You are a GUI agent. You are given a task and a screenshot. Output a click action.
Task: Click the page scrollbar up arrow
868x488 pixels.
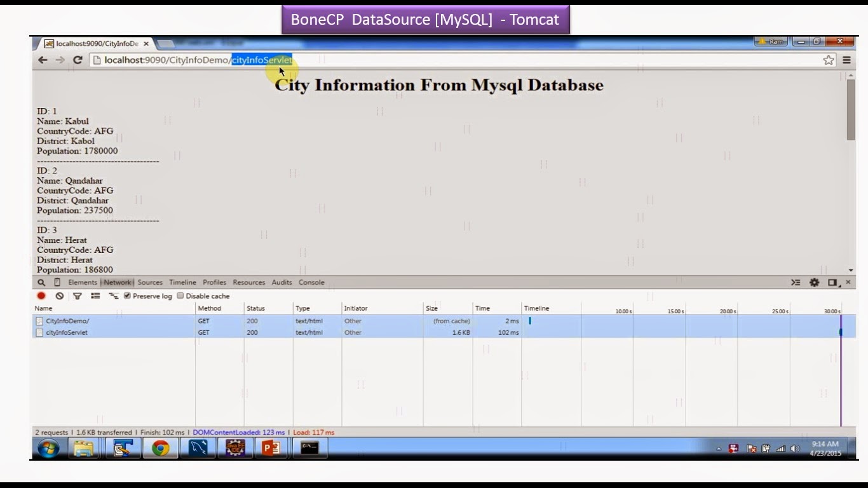point(851,75)
